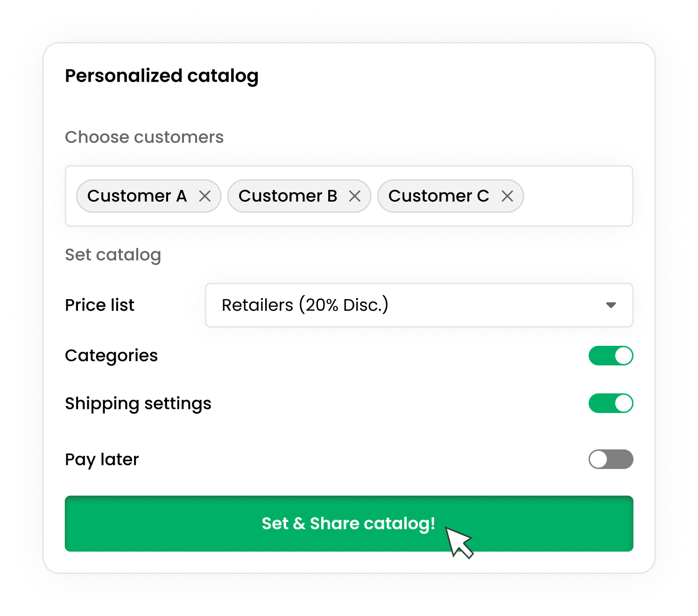Disable the Categories toggle

[611, 356]
